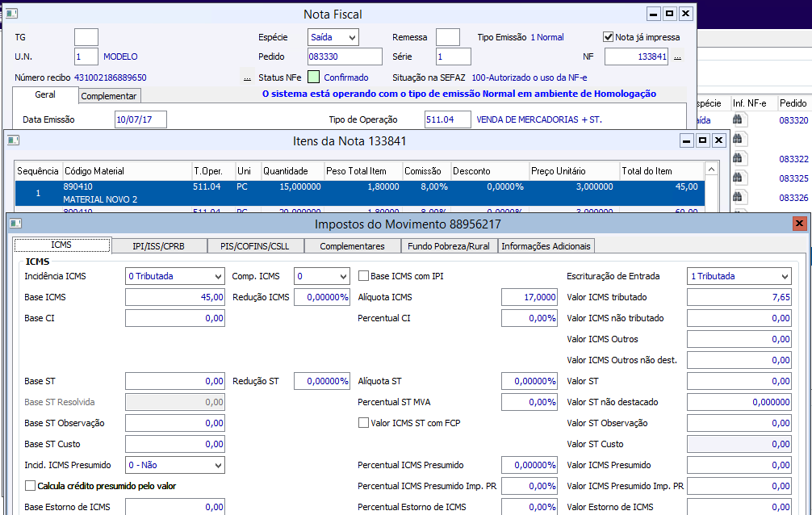The width and height of the screenshot is (812, 515).
Task: Open pedido link 083320 in the list
Action: (x=793, y=119)
